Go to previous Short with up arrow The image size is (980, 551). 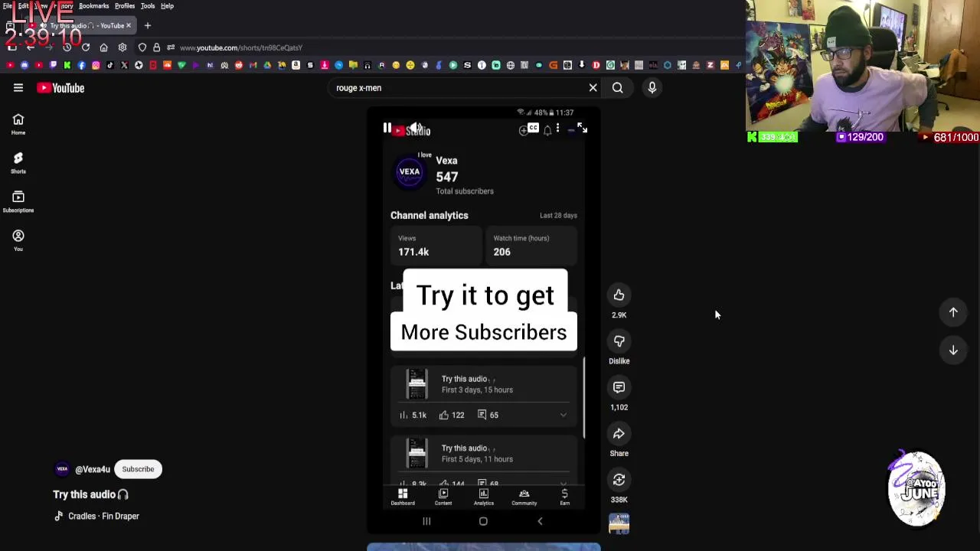coord(953,312)
